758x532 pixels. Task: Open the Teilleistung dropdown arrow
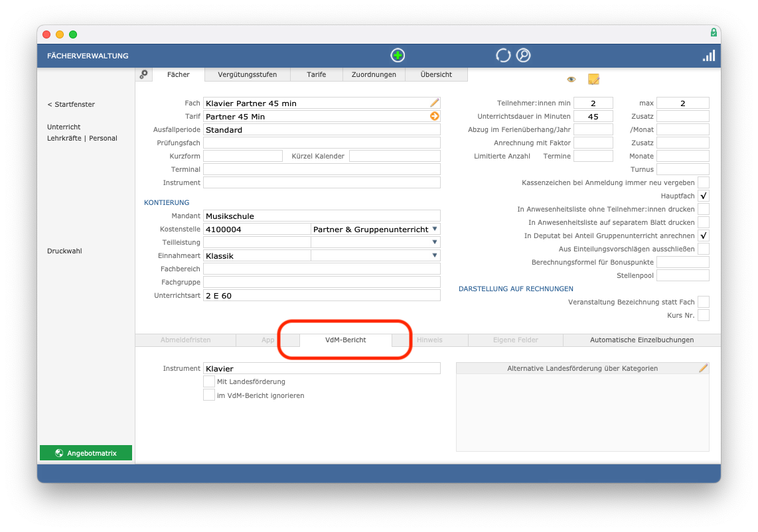click(434, 242)
